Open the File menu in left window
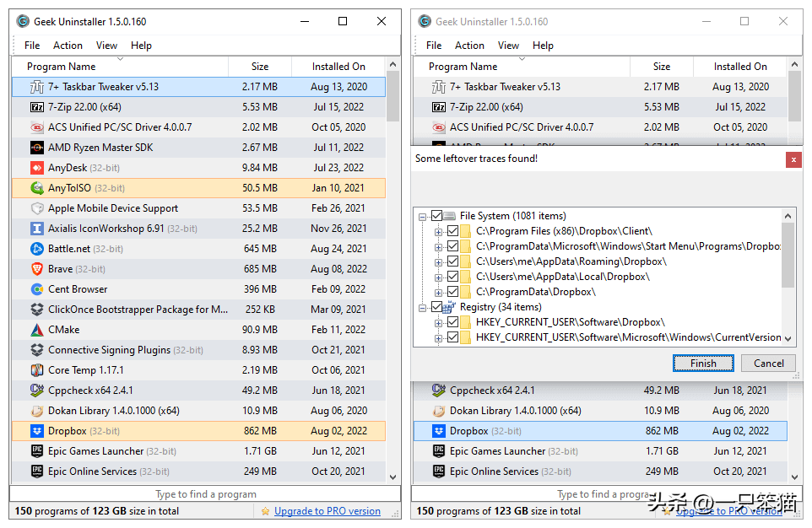 (x=32, y=46)
